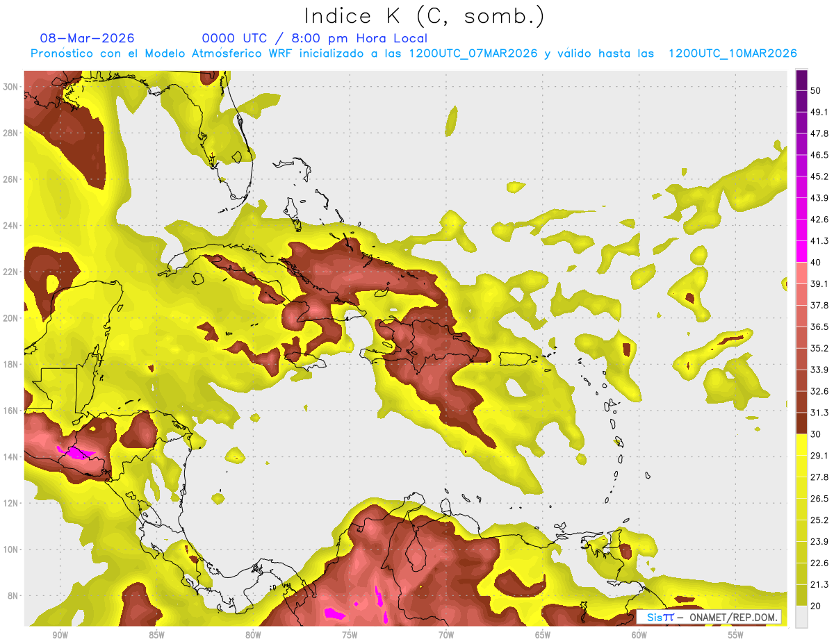Pick the dark purple swatch above 50
The width and height of the screenshot is (834, 644).
coord(801,80)
